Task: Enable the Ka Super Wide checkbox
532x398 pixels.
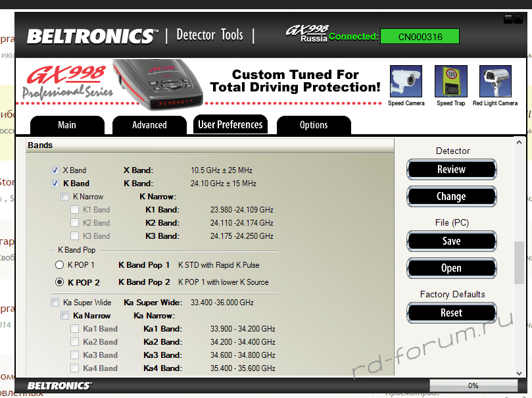Action: 55,303
